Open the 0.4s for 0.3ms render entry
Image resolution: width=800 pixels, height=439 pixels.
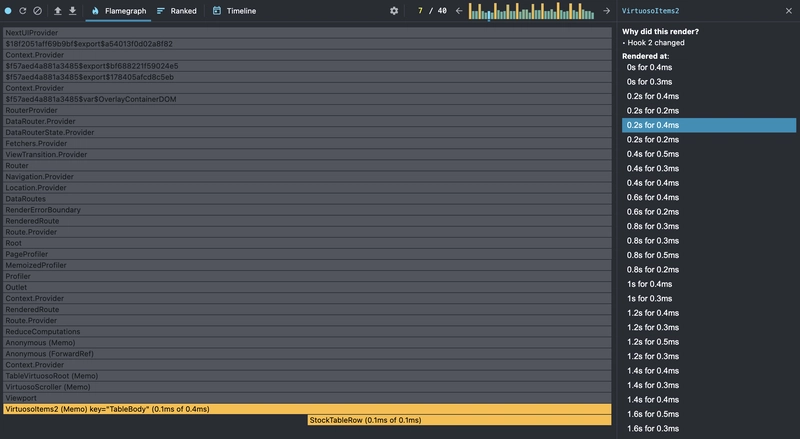pos(709,168)
